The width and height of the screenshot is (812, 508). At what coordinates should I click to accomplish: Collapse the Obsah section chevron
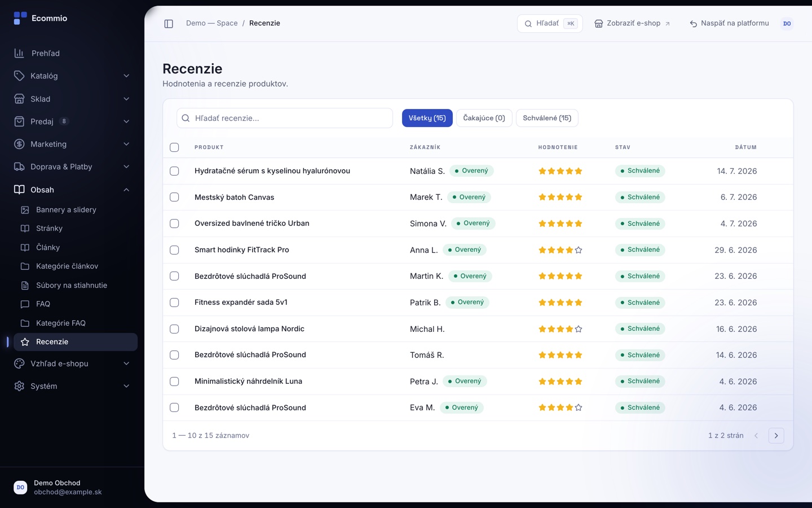click(x=126, y=190)
